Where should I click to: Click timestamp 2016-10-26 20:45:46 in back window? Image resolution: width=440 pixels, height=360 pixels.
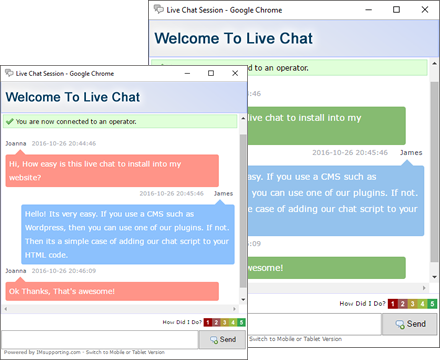350,153
